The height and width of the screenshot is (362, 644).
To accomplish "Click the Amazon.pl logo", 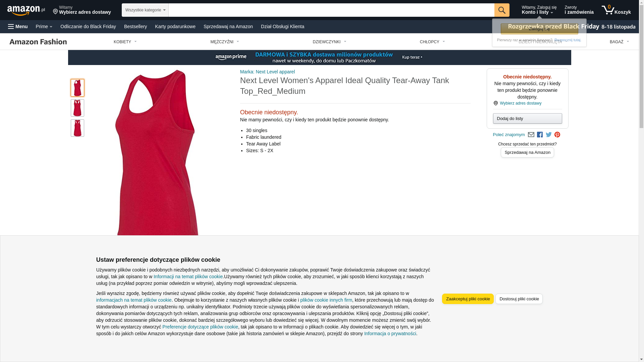I will click(26, 10).
